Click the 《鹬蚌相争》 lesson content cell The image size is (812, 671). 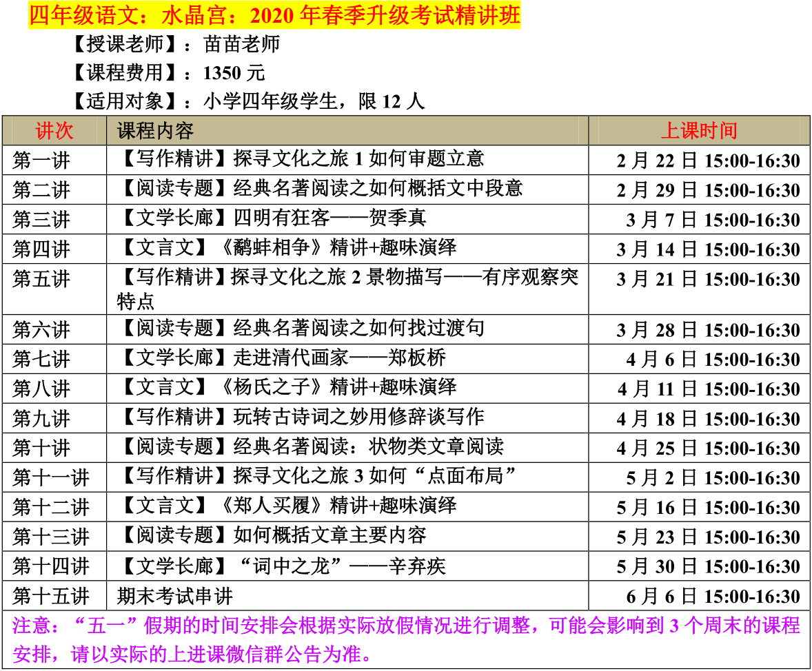click(287, 248)
